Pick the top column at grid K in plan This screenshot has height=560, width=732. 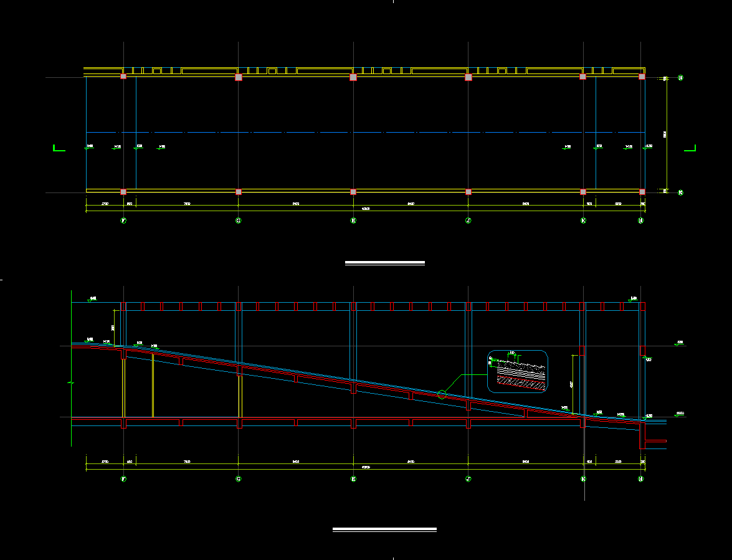pyautogui.click(x=583, y=77)
